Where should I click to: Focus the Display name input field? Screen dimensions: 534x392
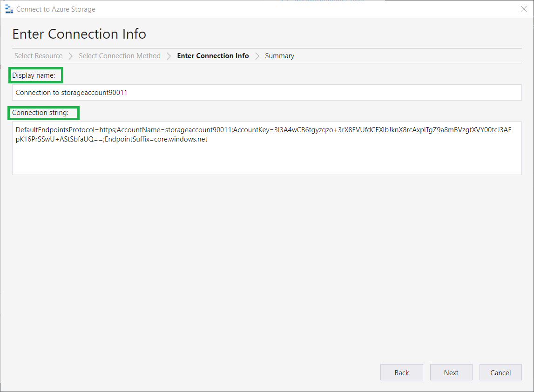coord(267,92)
